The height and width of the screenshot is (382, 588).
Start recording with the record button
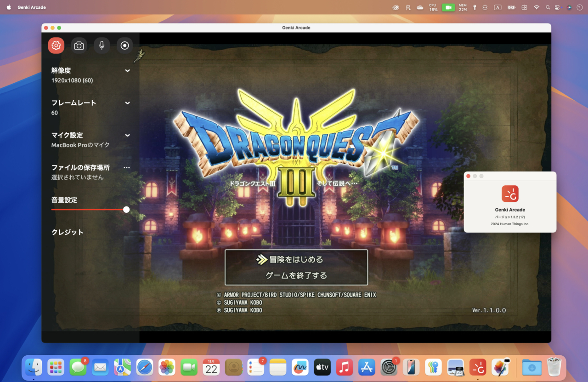[x=124, y=46]
